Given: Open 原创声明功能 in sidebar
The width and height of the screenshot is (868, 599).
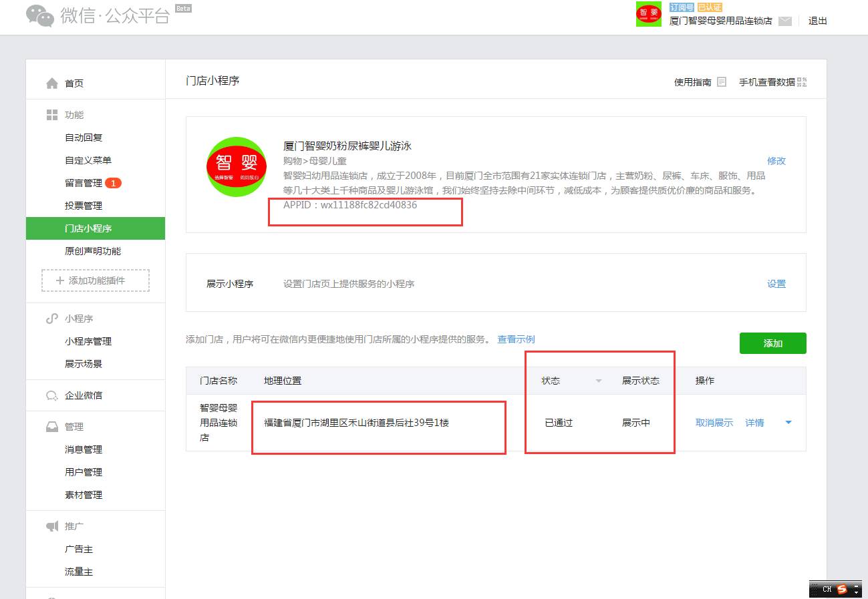Looking at the screenshot, I should [x=93, y=251].
